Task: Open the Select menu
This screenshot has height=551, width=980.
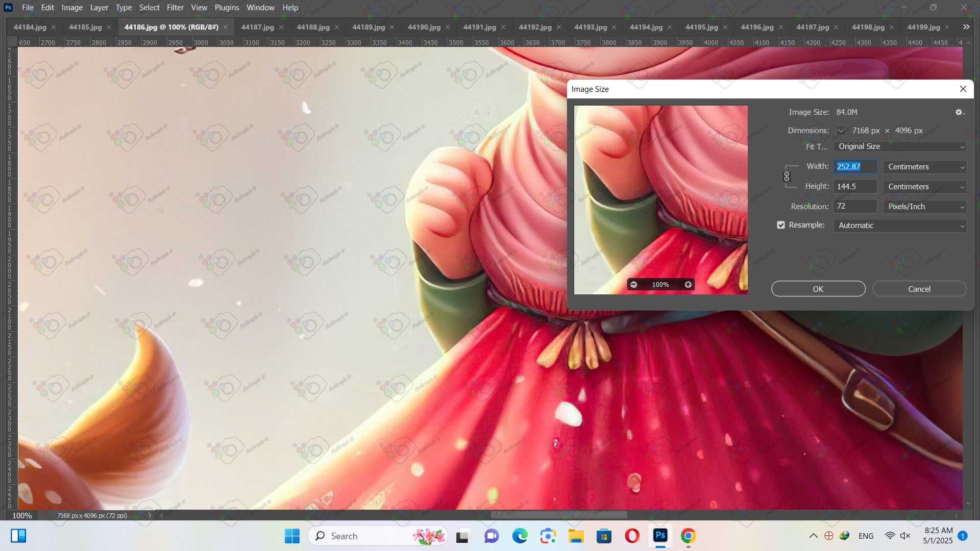Action: (150, 8)
